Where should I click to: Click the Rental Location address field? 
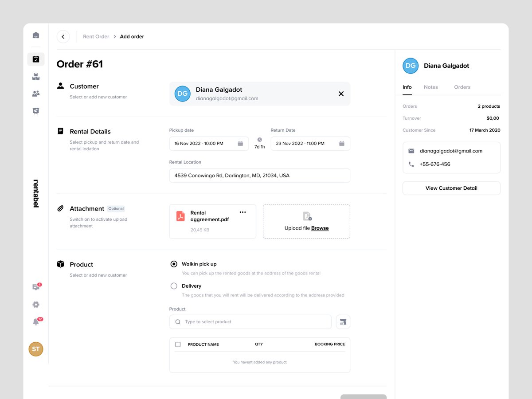tap(260, 176)
